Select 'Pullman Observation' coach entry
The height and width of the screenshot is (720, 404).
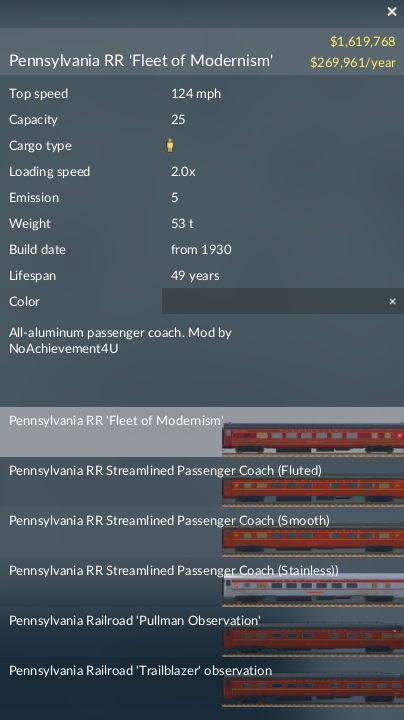(202, 632)
